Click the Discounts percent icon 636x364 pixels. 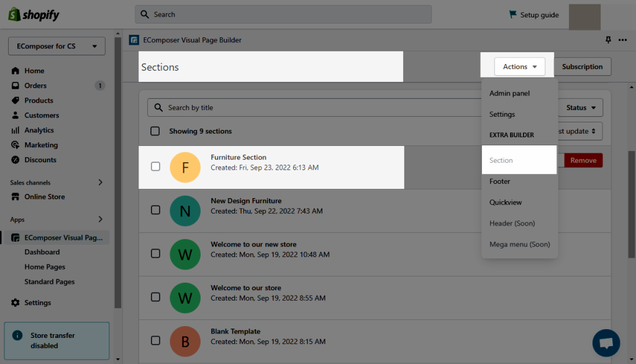point(16,160)
